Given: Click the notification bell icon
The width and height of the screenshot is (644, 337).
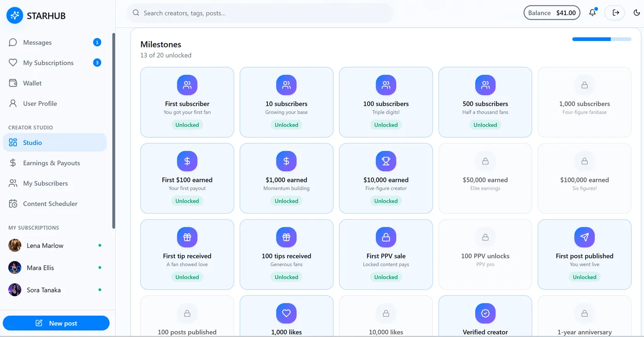Looking at the screenshot, I should pyautogui.click(x=592, y=13).
